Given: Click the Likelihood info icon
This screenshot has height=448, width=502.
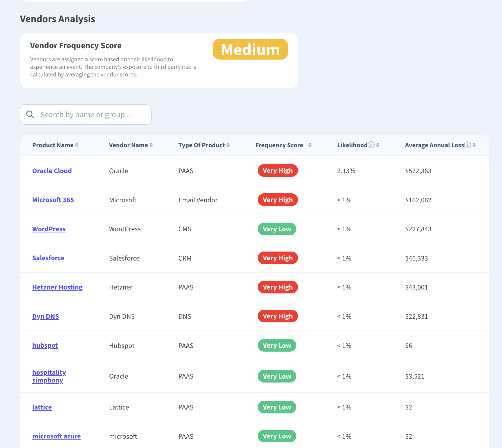Looking at the screenshot, I should coord(371,145).
